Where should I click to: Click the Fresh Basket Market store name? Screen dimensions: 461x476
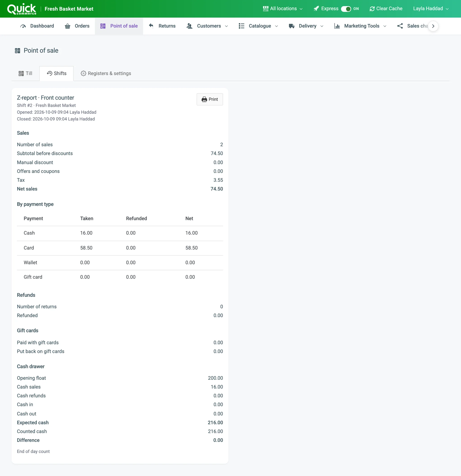pyautogui.click(x=69, y=9)
